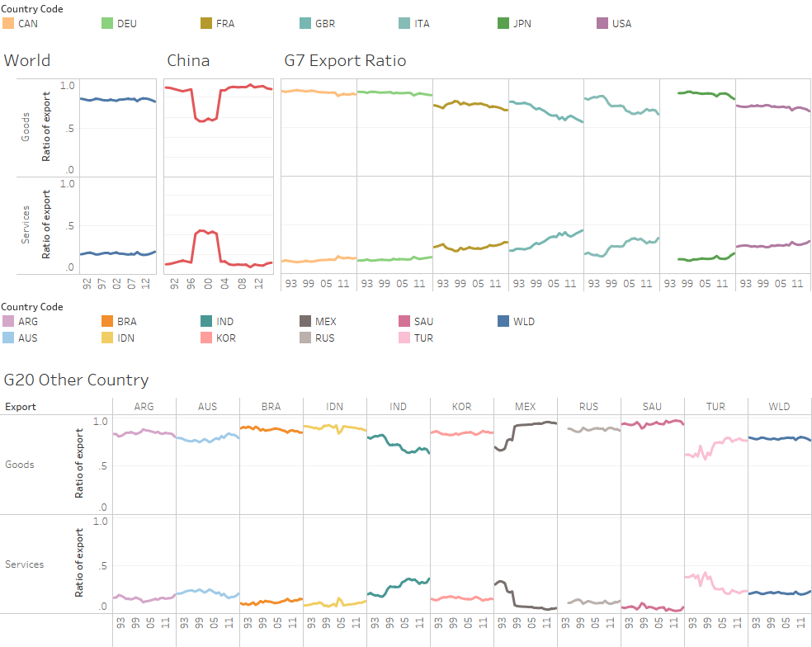Click the IND teal legend swatch
The width and height of the screenshot is (812, 647).
206,321
